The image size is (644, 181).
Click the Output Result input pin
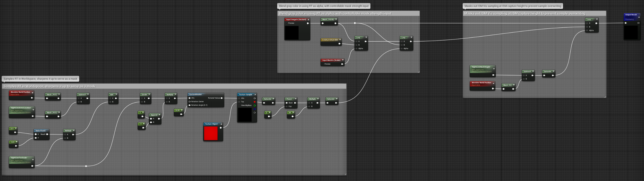[x=626, y=23]
